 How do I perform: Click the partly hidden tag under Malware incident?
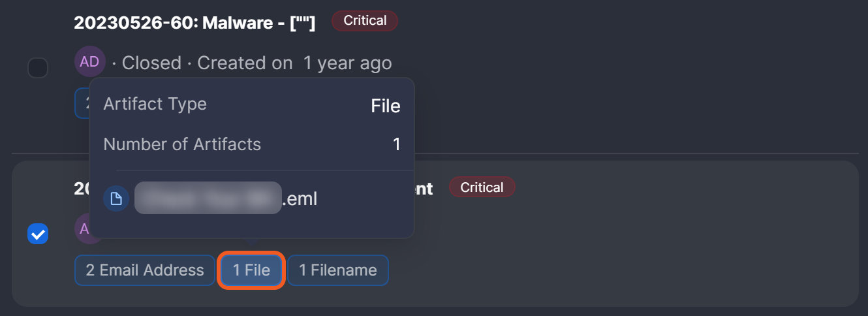coord(82,103)
